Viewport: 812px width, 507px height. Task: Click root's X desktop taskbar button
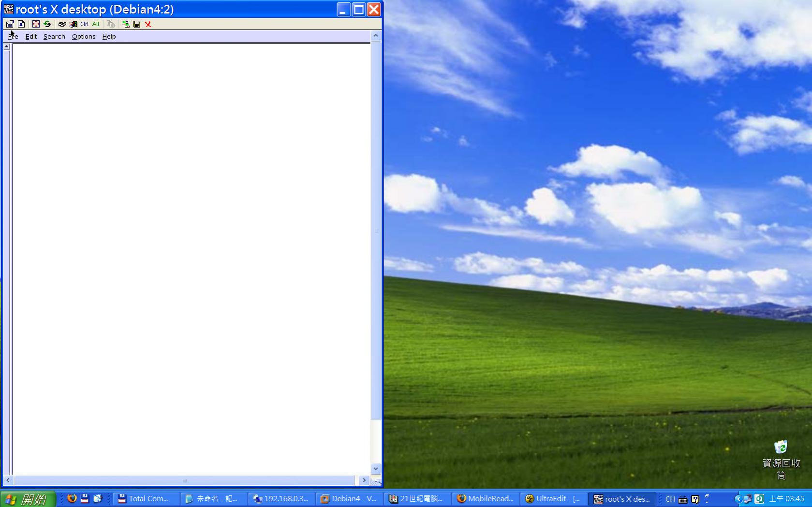[622, 499]
